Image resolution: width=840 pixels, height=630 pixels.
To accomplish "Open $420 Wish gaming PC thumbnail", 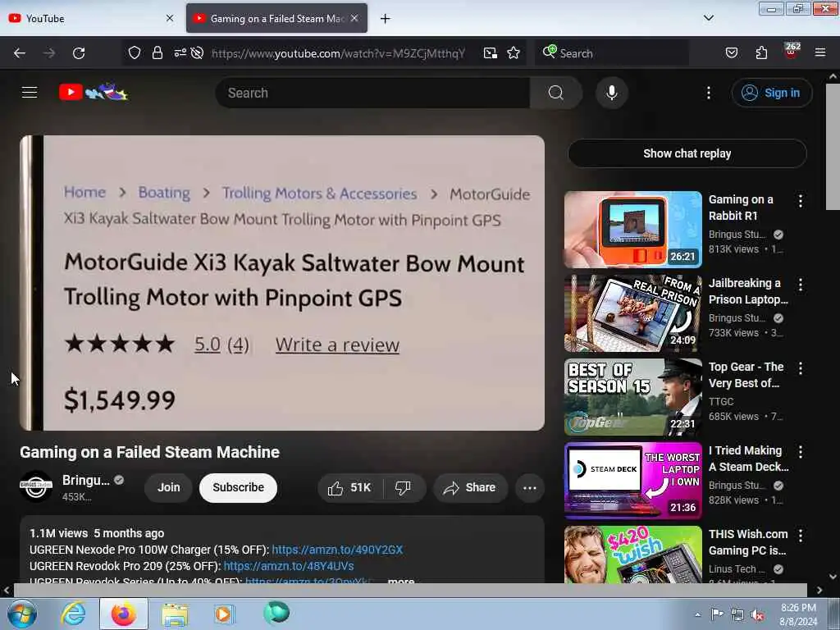I will pos(632,554).
